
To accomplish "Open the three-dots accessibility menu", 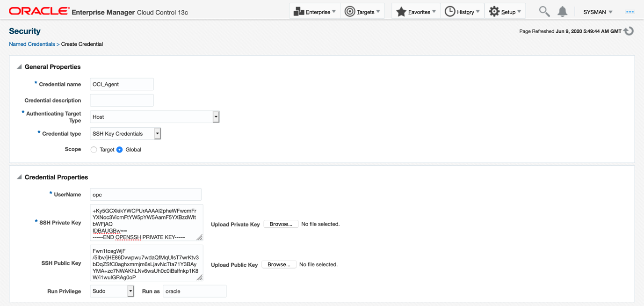I will (630, 12).
